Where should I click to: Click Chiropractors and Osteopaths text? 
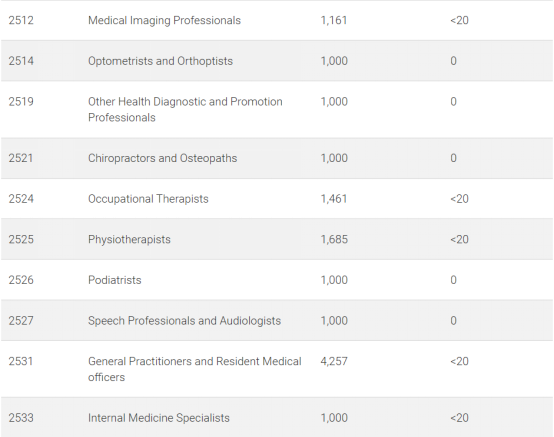[x=163, y=158]
